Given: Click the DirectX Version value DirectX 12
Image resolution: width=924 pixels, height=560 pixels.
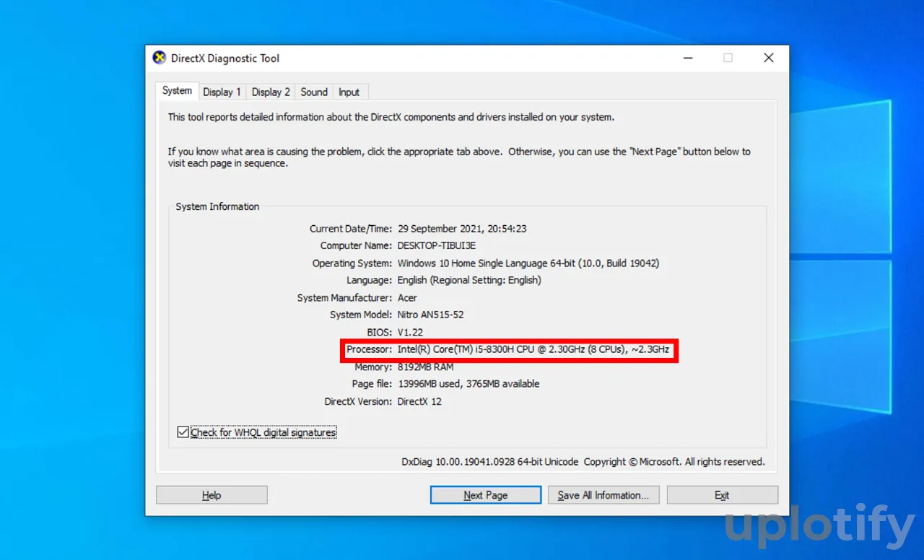Looking at the screenshot, I should click(419, 401).
